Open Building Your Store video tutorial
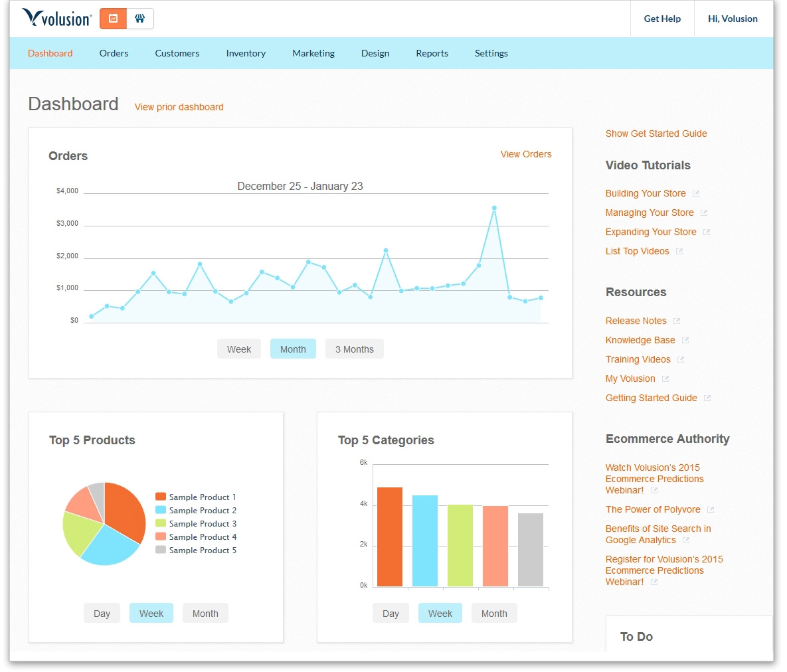Image resolution: width=787 pixels, height=672 pixels. (646, 194)
